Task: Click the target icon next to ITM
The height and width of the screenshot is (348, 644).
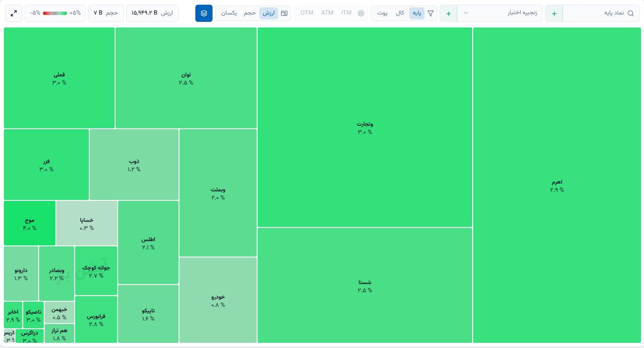Action: click(361, 13)
